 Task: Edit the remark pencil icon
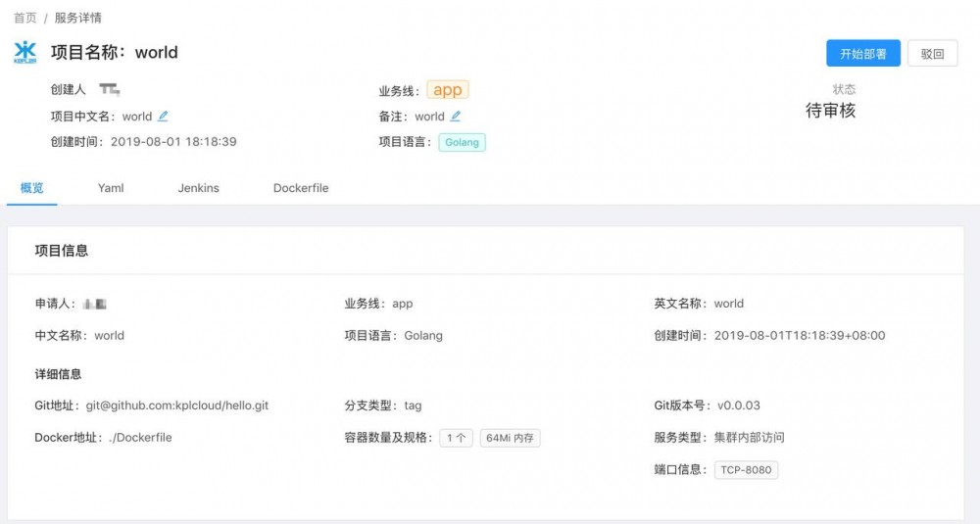456,117
